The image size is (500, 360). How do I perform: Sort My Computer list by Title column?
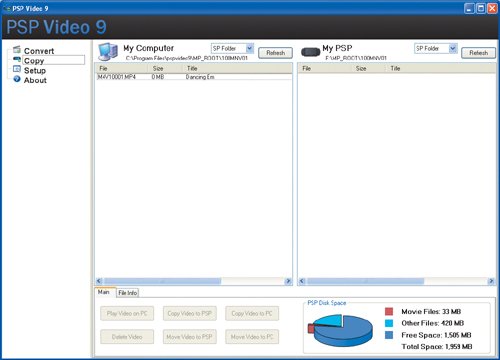[x=237, y=68]
